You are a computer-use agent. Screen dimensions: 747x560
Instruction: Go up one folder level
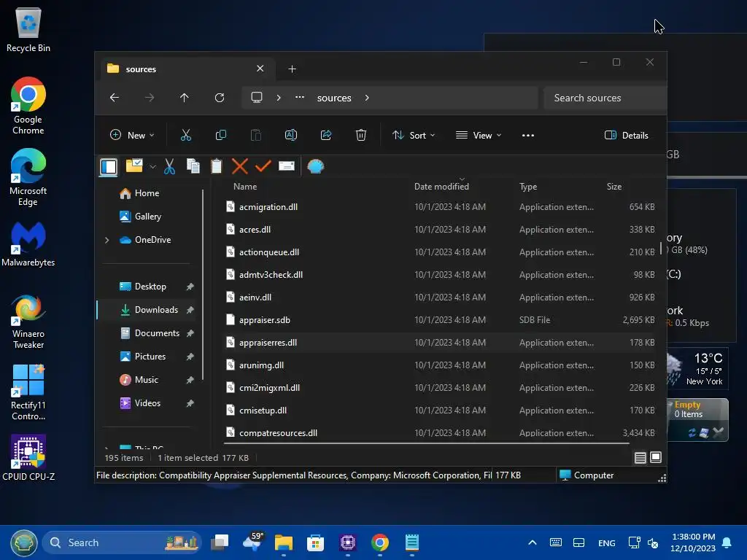pos(185,98)
